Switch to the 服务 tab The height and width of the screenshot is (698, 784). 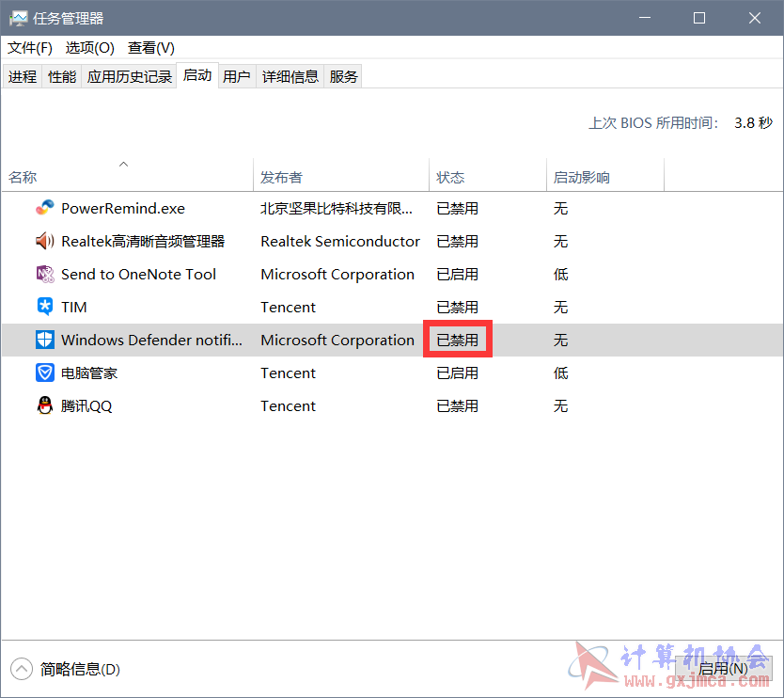[x=343, y=76]
